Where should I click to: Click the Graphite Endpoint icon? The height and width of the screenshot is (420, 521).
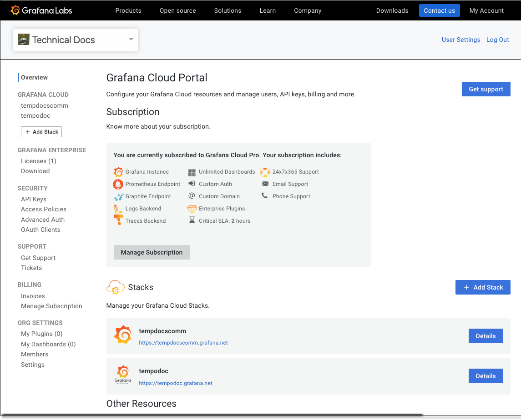coord(118,196)
